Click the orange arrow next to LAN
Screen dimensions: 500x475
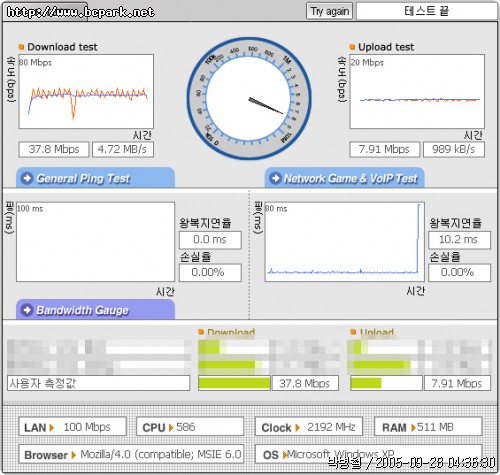(x=51, y=428)
